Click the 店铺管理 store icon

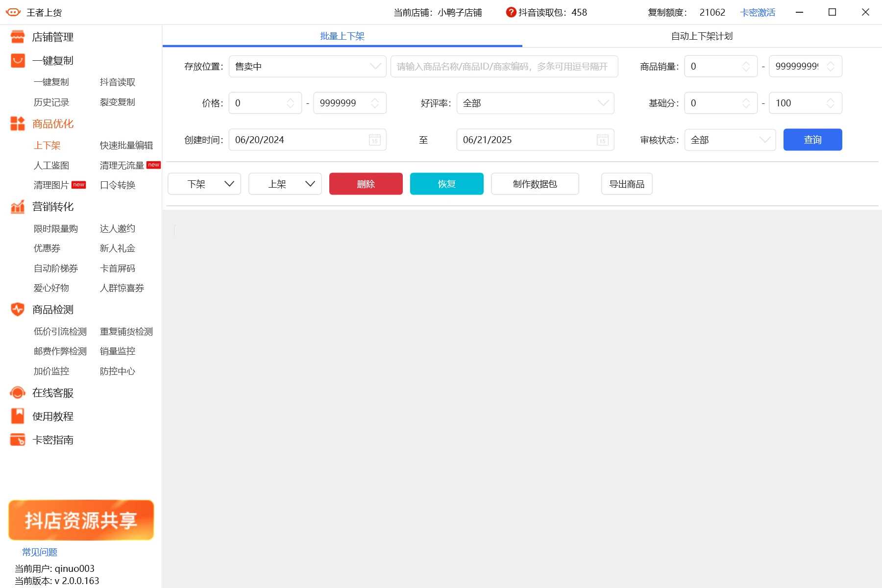(x=18, y=37)
